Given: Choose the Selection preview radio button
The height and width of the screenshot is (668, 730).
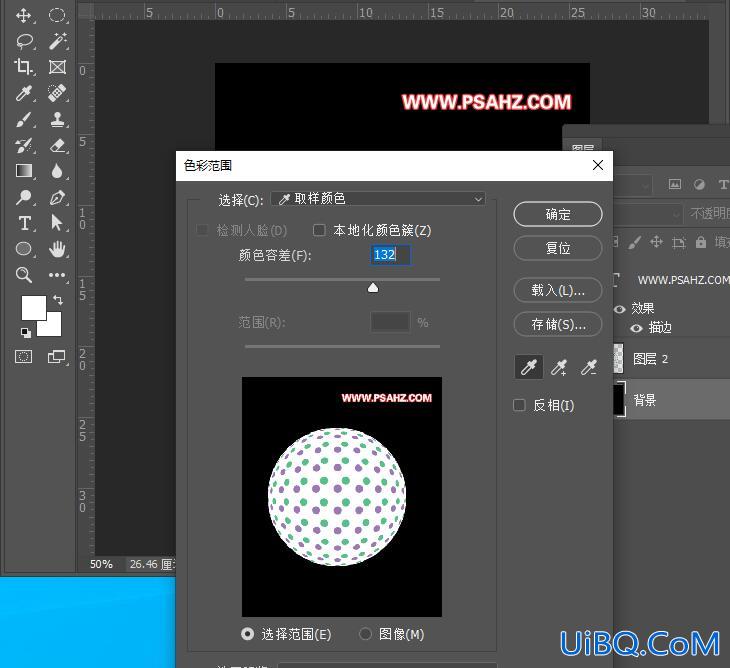Looking at the screenshot, I should [248, 634].
